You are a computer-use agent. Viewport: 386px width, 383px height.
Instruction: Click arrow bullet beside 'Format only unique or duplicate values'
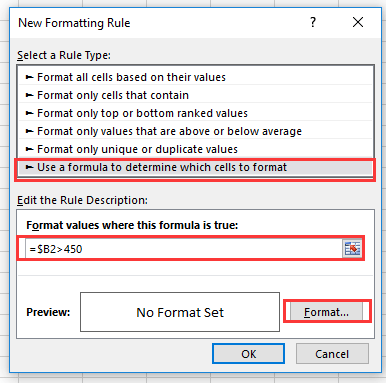click(30, 149)
